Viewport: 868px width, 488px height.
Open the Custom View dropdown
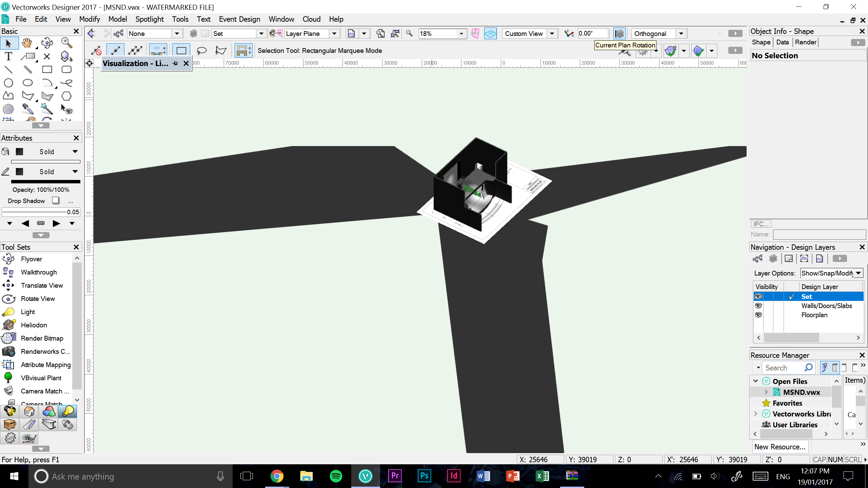[552, 34]
